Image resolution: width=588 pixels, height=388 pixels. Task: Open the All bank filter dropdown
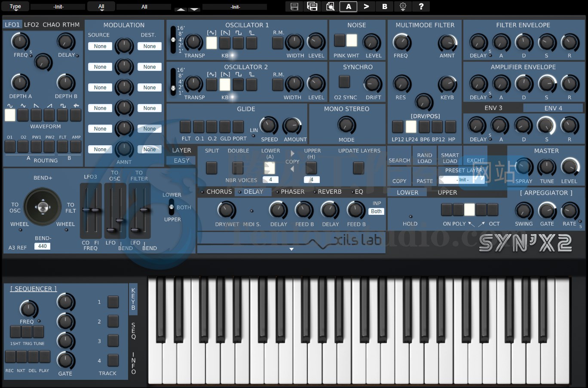[101, 6]
